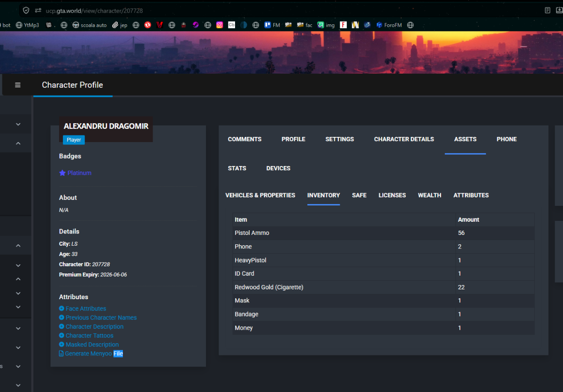563x392 pixels.
Task: Expand the topmost sidebar chevron
Action: 18,124
